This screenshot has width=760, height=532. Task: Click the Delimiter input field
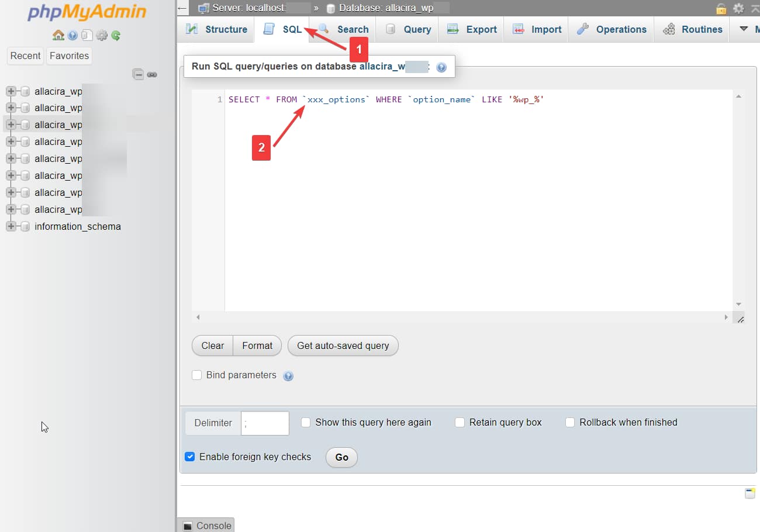[265, 422]
